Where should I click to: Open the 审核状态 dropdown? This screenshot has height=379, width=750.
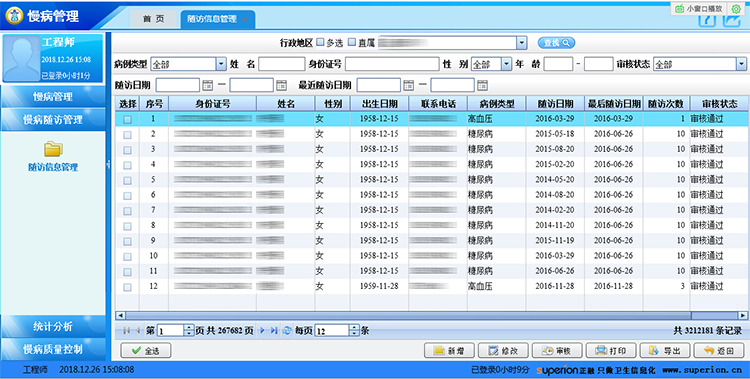(x=741, y=64)
